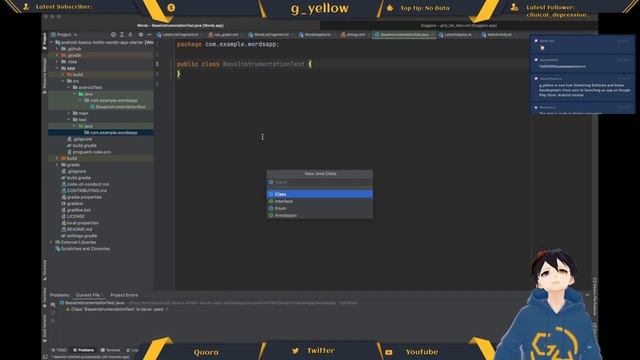
Task: Click the Problems tool window button
Action: (84, 350)
